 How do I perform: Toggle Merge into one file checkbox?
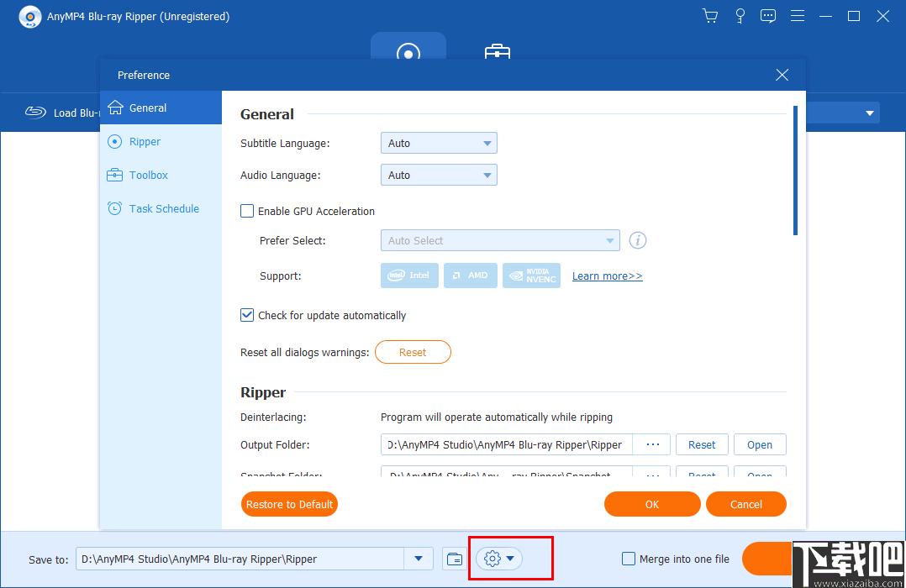pyautogui.click(x=628, y=559)
